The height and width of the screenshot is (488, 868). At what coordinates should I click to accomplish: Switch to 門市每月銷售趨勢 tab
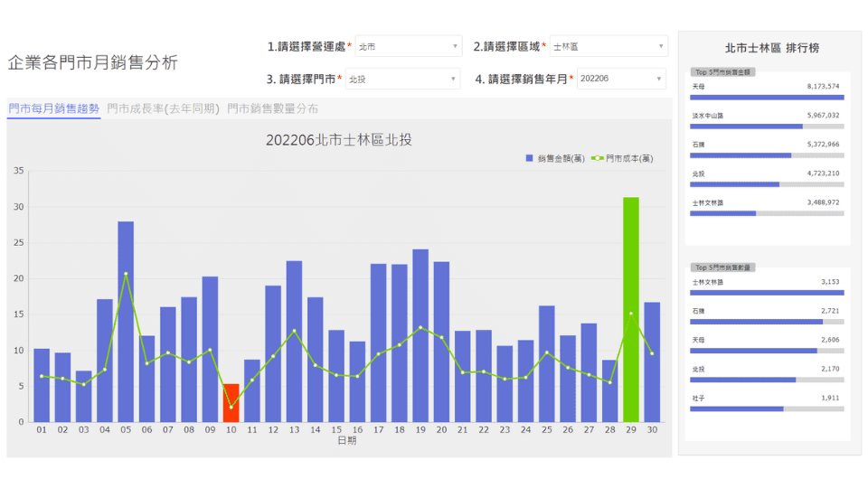53,108
